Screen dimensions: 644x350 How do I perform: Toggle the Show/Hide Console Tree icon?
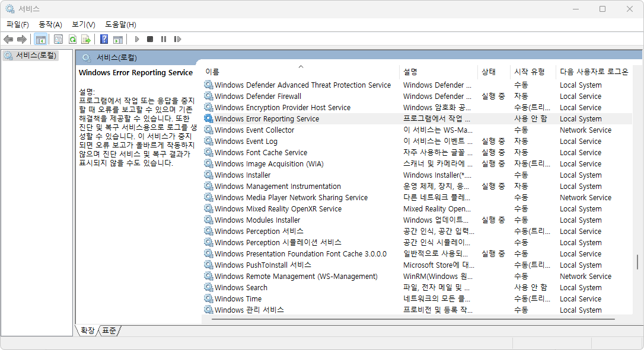click(41, 40)
